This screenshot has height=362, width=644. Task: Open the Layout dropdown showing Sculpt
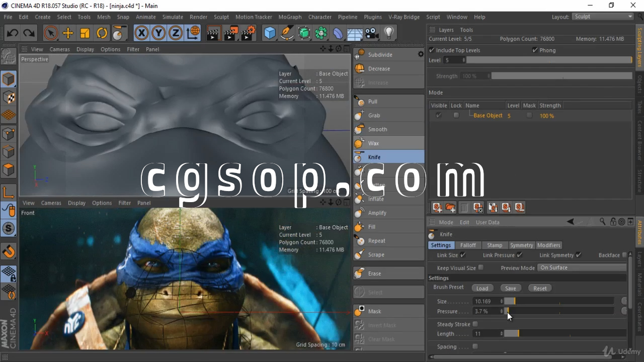point(603,17)
